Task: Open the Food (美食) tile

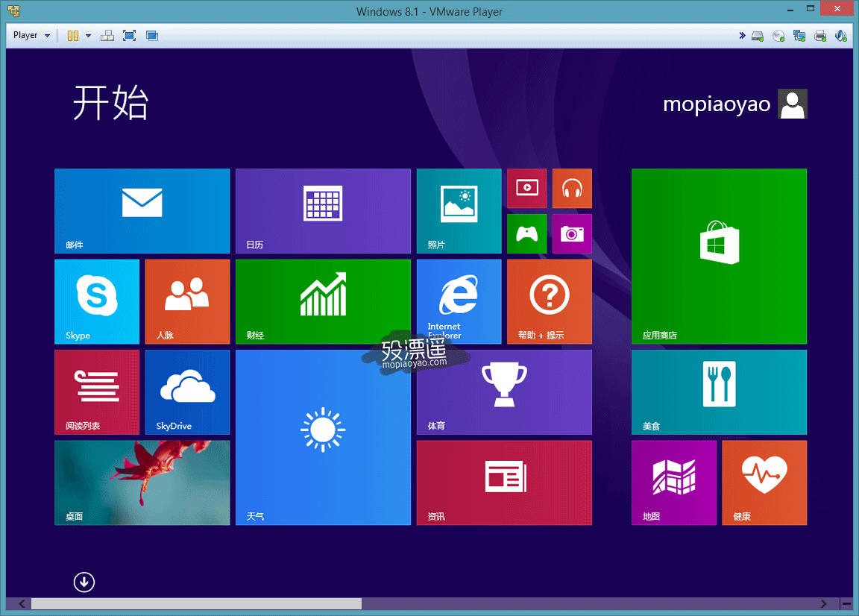Action: [720, 392]
